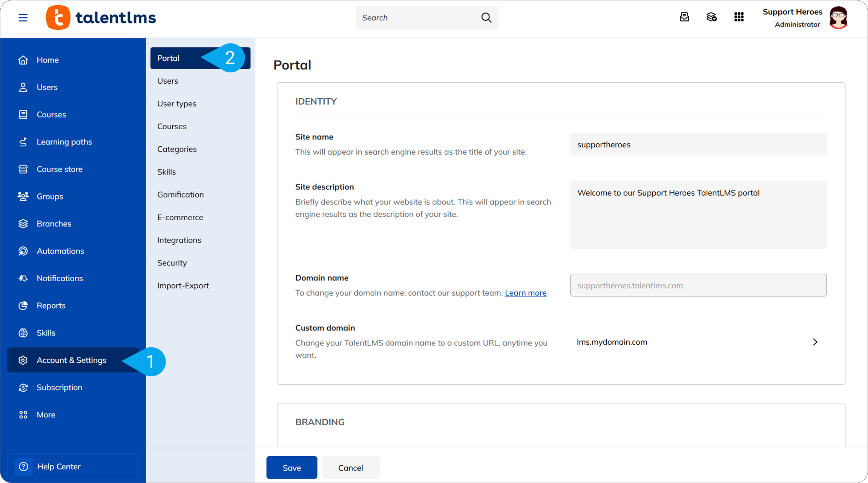
Task: Click the Skills brain icon in sidebar
Action: (x=23, y=333)
